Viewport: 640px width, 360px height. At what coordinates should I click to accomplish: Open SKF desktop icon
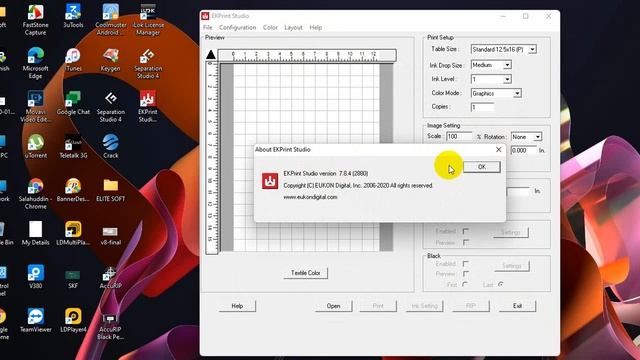73,278
